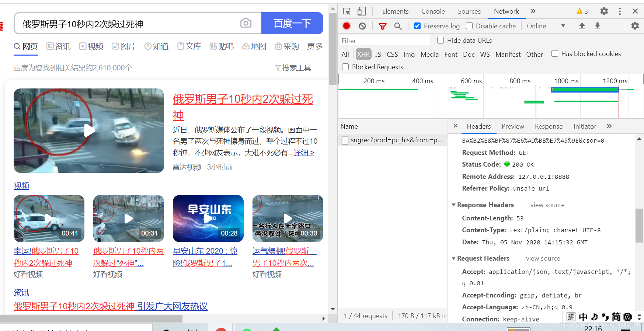
Task: Open the 00:41 video thumbnail
Action: (x=49, y=219)
